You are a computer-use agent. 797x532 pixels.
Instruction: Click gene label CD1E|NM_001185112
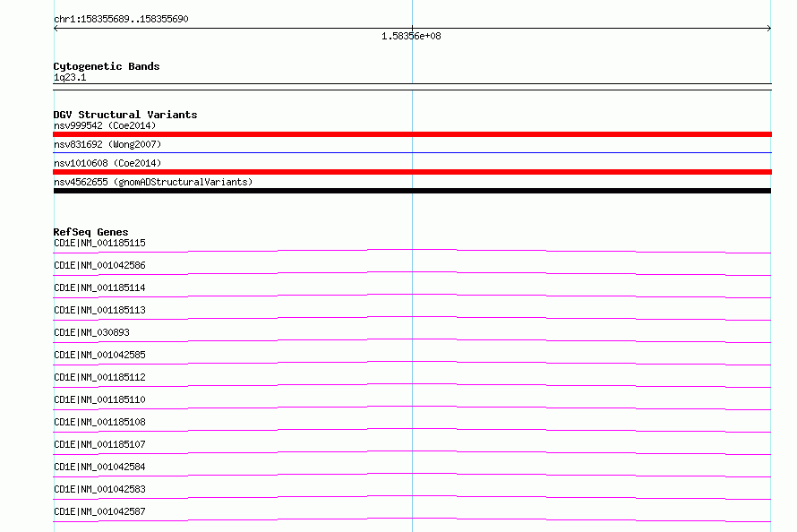(99, 377)
